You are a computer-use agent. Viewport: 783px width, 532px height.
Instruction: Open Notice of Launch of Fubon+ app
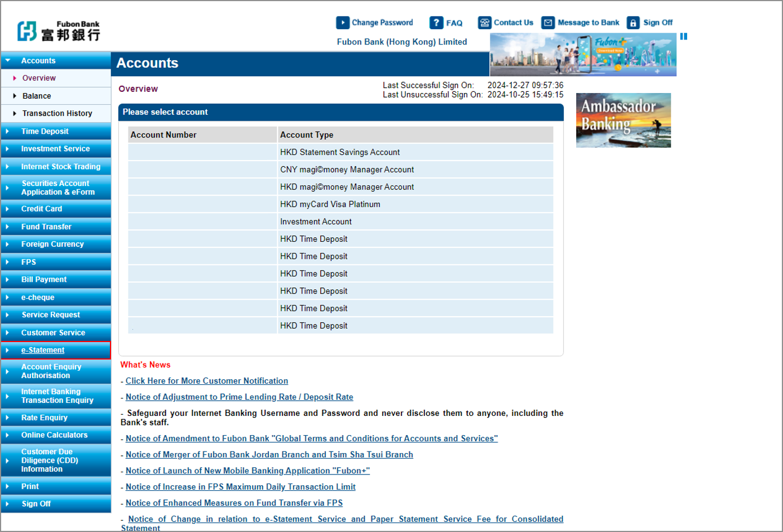click(248, 471)
